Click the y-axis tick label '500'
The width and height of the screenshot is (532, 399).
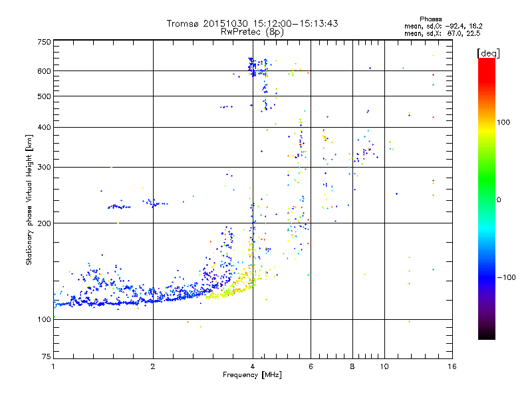[44, 96]
